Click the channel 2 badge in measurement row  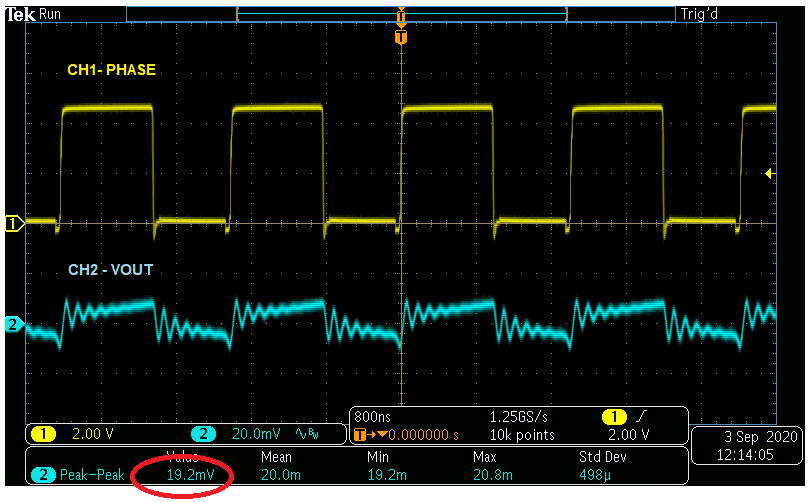coord(43,475)
